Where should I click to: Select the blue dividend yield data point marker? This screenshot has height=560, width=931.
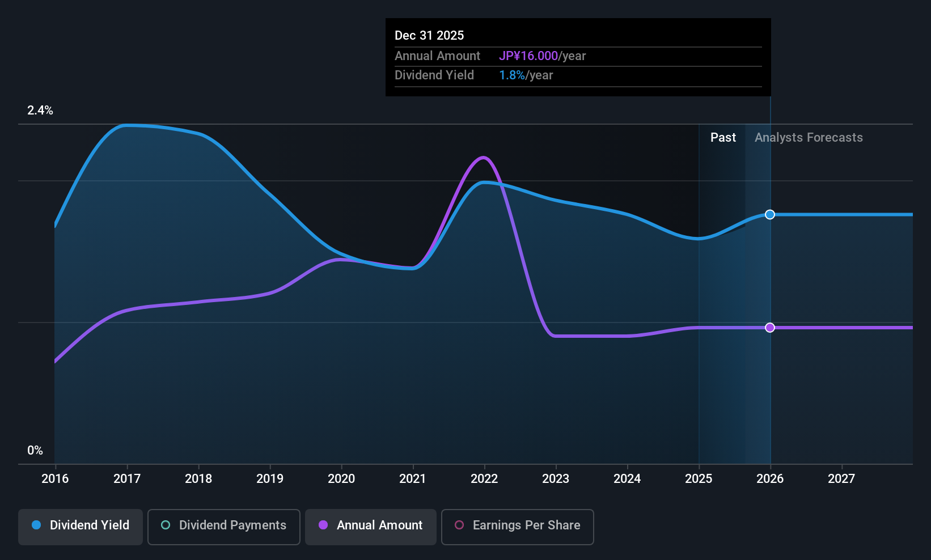click(770, 214)
